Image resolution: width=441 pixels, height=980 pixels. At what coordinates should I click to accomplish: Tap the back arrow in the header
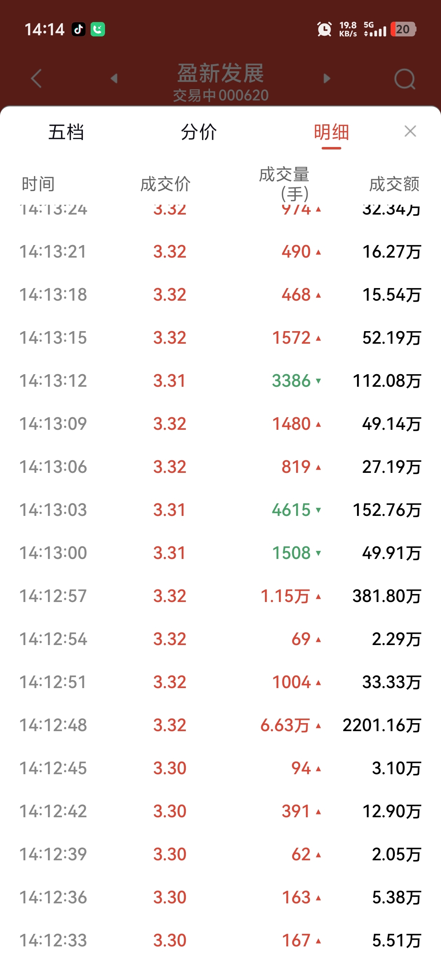tap(36, 79)
